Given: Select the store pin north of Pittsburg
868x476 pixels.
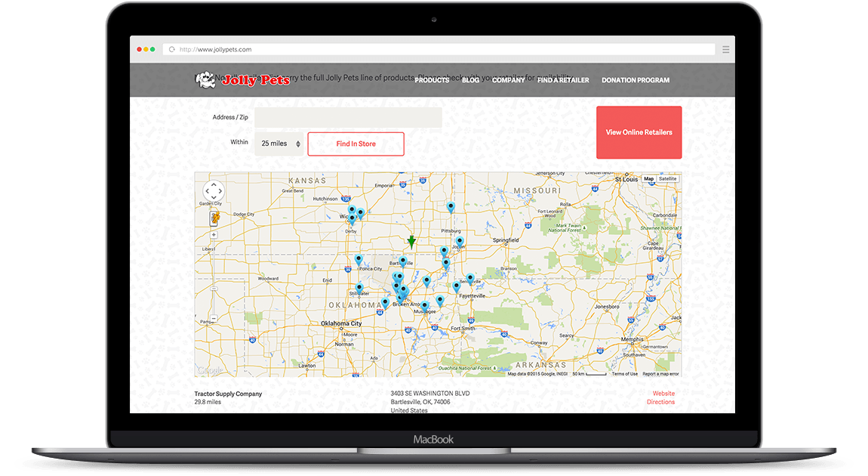Looking at the screenshot, I should pyautogui.click(x=451, y=207).
